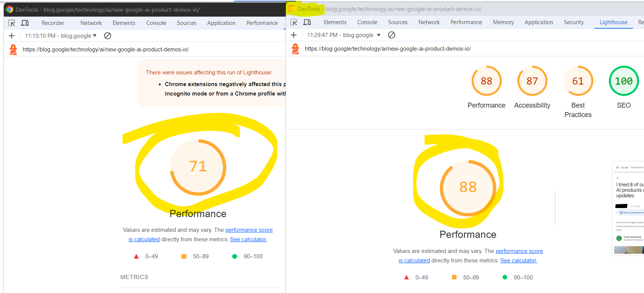
Task: Open 11:15:10 PM report dropdown in left window
Action: coord(61,35)
